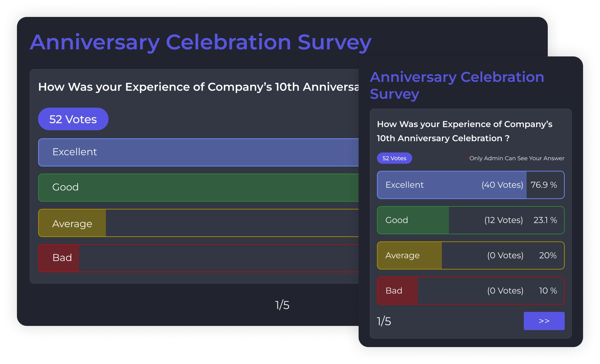
Task: Click the truncated question in wide panel
Action: pos(198,87)
